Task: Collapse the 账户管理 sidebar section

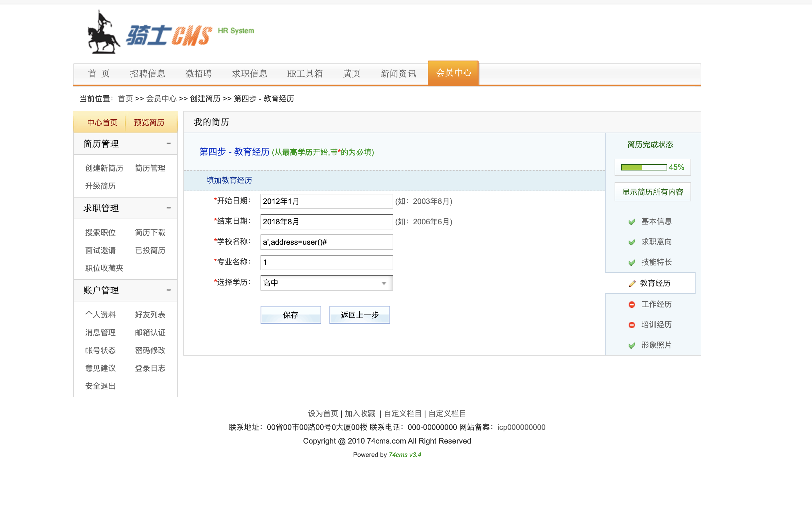Action: coord(168,290)
